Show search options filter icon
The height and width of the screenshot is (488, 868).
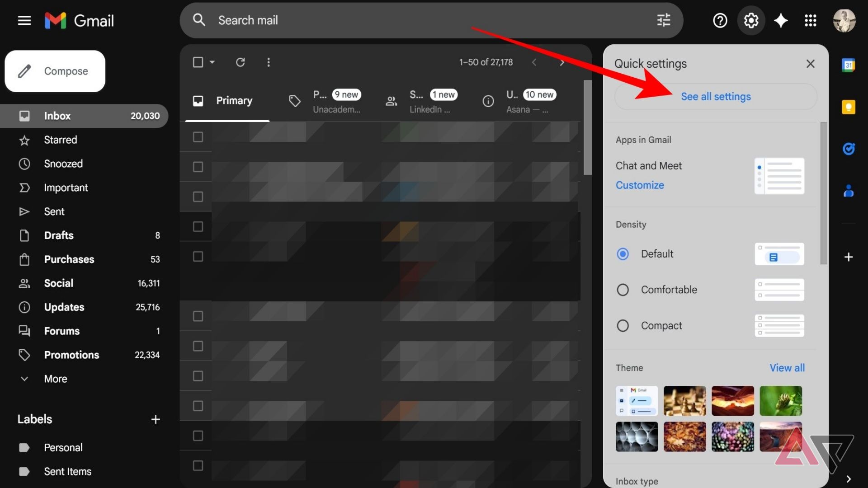click(x=663, y=20)
